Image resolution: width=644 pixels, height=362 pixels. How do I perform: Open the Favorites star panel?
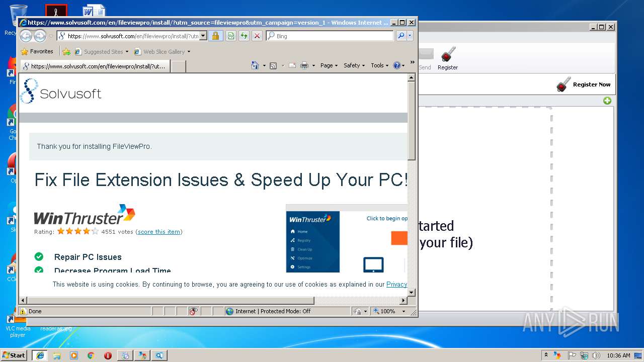point(37,51)
